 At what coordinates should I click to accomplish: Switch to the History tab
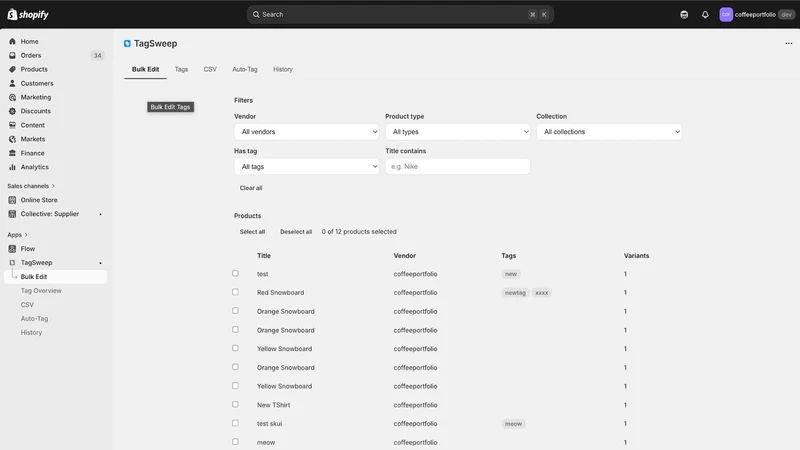tap(283, 69)
